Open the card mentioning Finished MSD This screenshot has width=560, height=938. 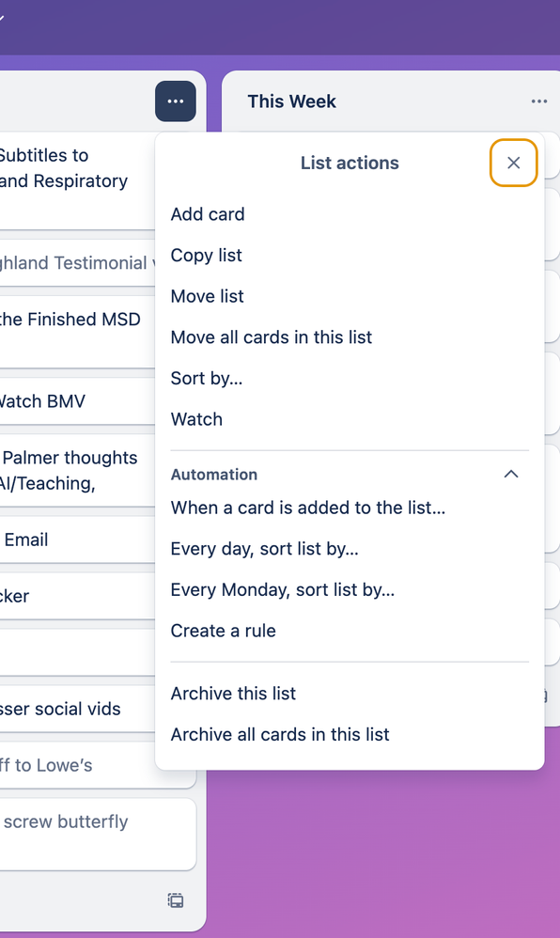click(78, 332)
